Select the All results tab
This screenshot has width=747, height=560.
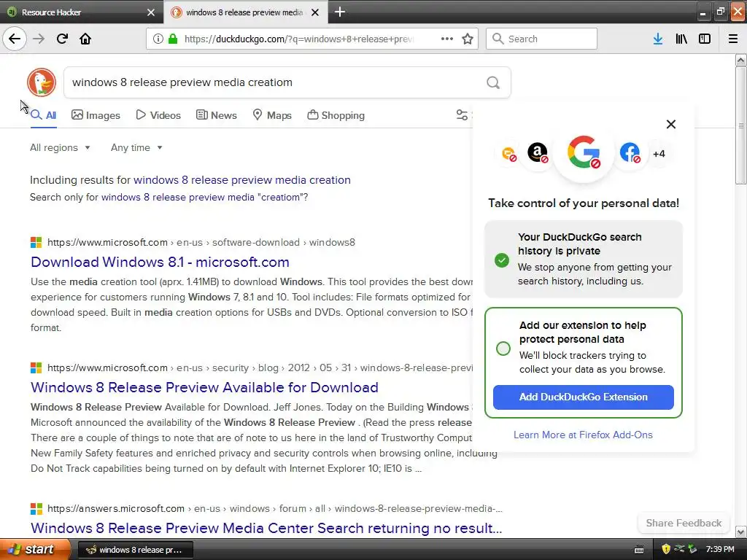pyautogui.click(x=43, y=115)
